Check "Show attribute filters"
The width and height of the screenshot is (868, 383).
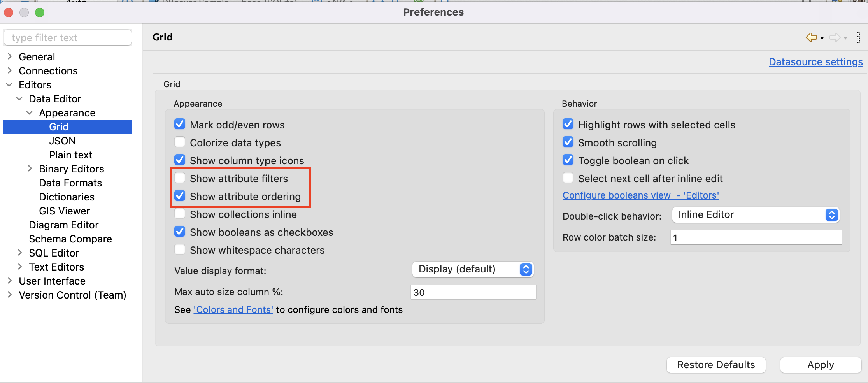click(180, 177)
